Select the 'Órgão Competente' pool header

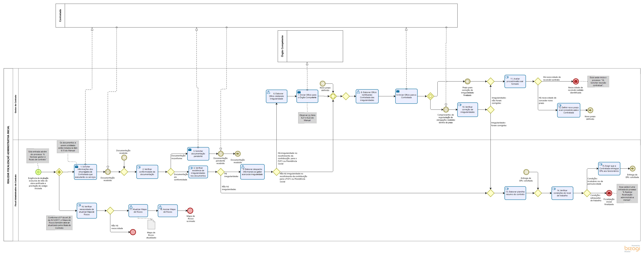pyautogui.click(x=282, y=46)
